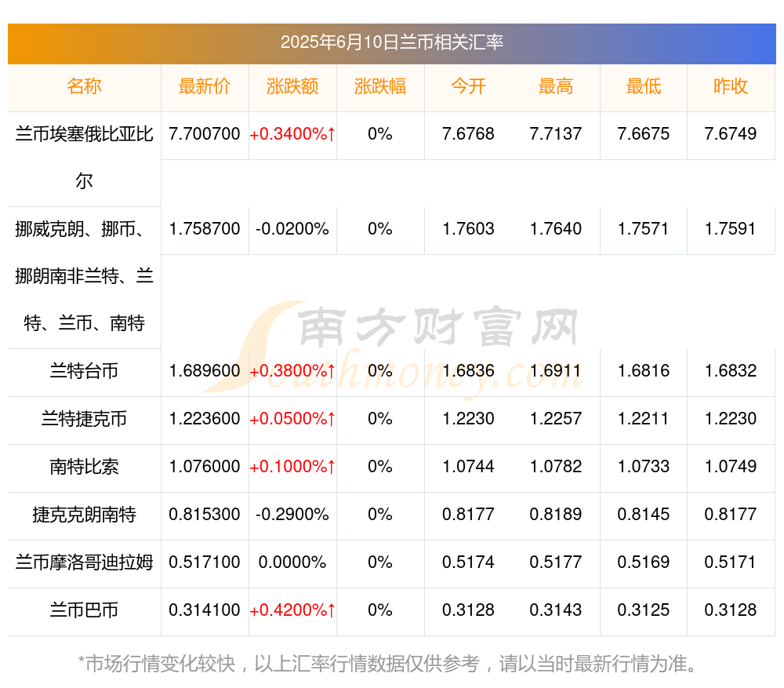
Task: Click latest price 1.689600
Action: pyautogui.click(x=205, y=371)
